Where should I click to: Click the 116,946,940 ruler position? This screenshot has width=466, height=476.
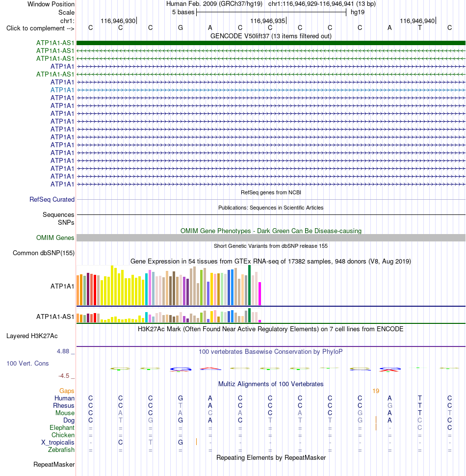417,21
